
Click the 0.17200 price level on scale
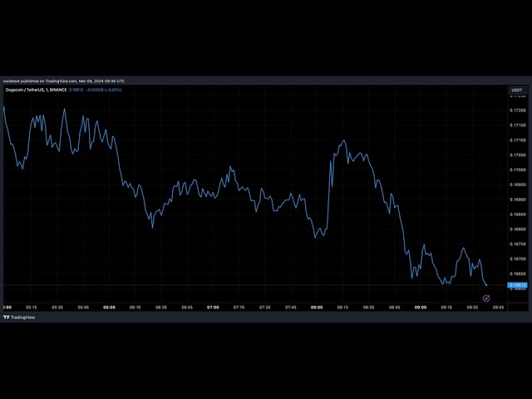click(517, 110)
